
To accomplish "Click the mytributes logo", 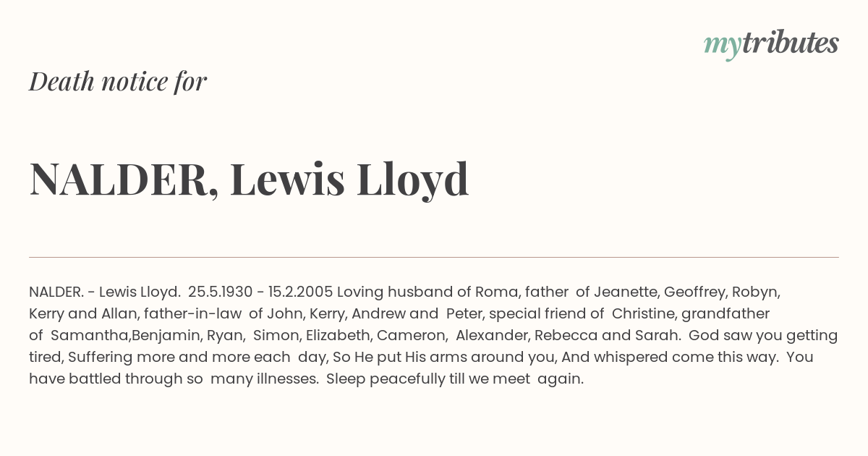I will pos(771,44).
